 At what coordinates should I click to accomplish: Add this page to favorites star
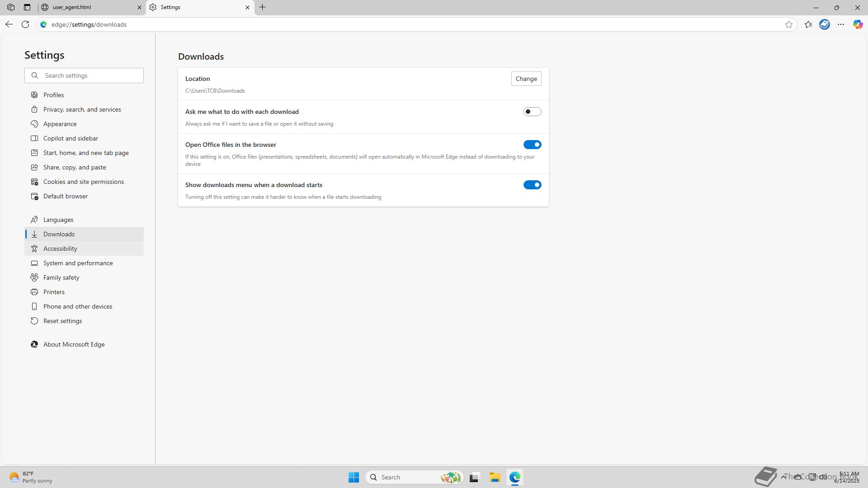tap(789, 24)
